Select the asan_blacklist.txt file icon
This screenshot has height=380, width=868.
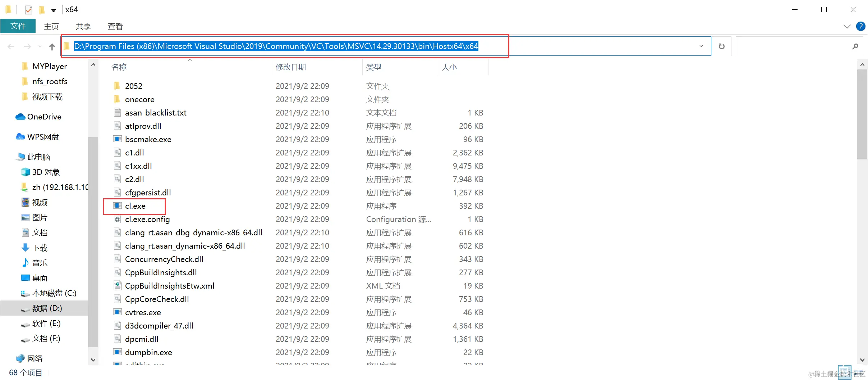117,113
